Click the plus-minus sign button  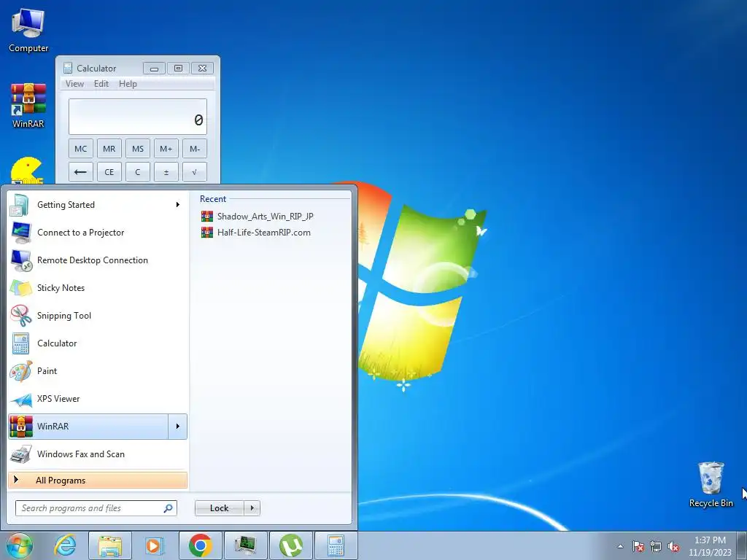(166, 172)
